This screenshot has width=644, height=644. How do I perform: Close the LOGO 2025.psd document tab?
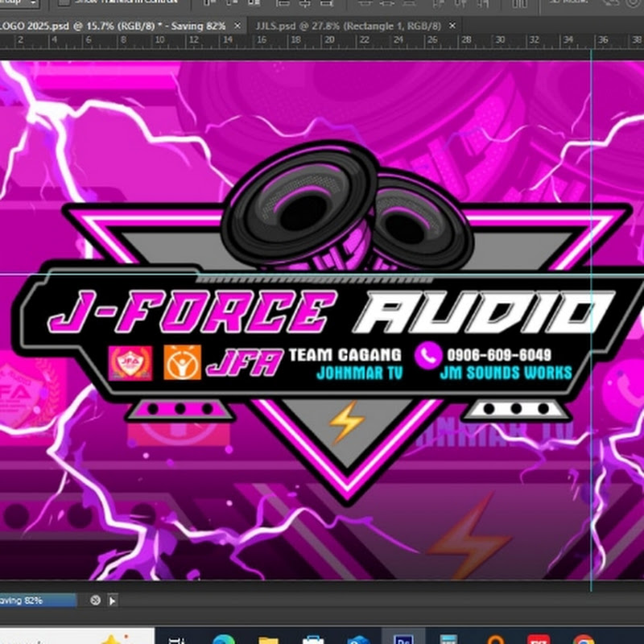pos(239,26)
